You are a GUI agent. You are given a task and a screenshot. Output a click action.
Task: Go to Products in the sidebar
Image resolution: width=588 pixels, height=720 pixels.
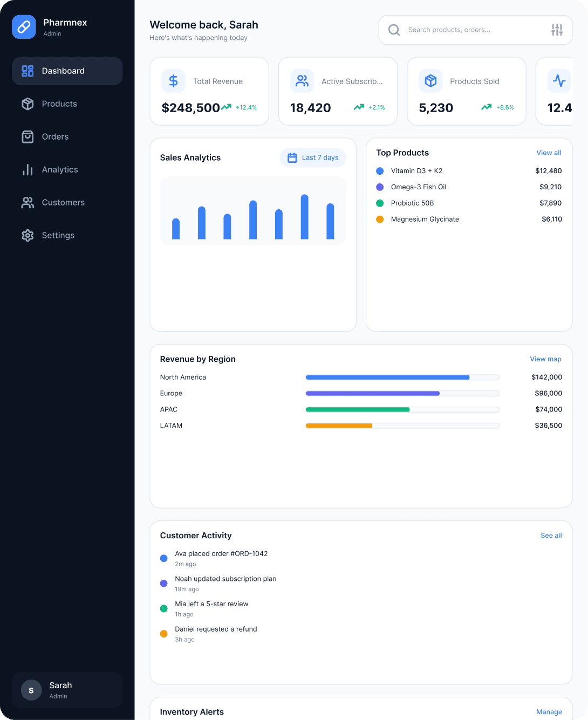point(67,104)
